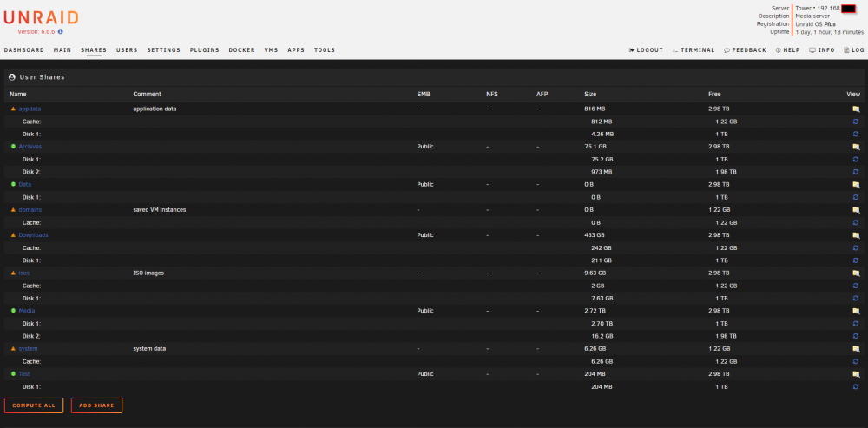Open the Media share link
This screenshot has height=428, width=868.
[27, 311]
